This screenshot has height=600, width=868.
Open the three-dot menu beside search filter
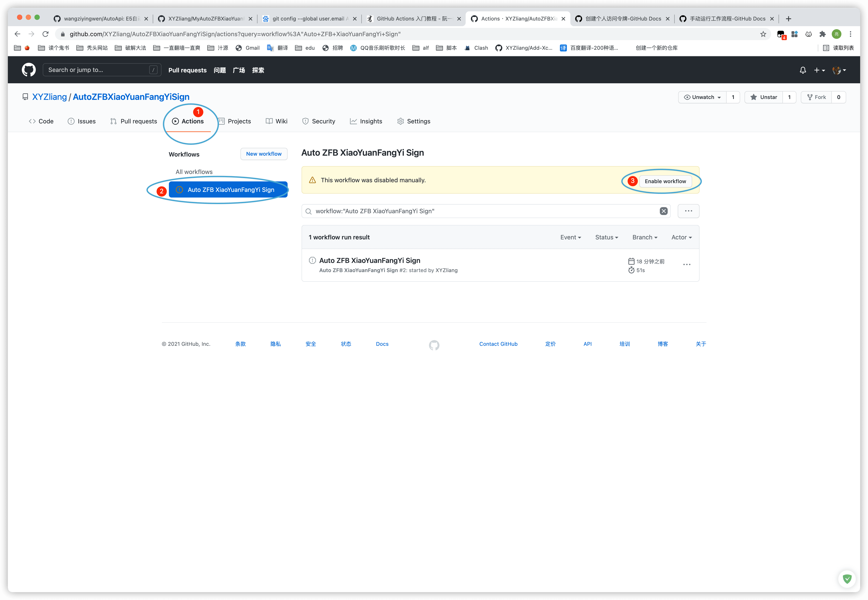688,211
